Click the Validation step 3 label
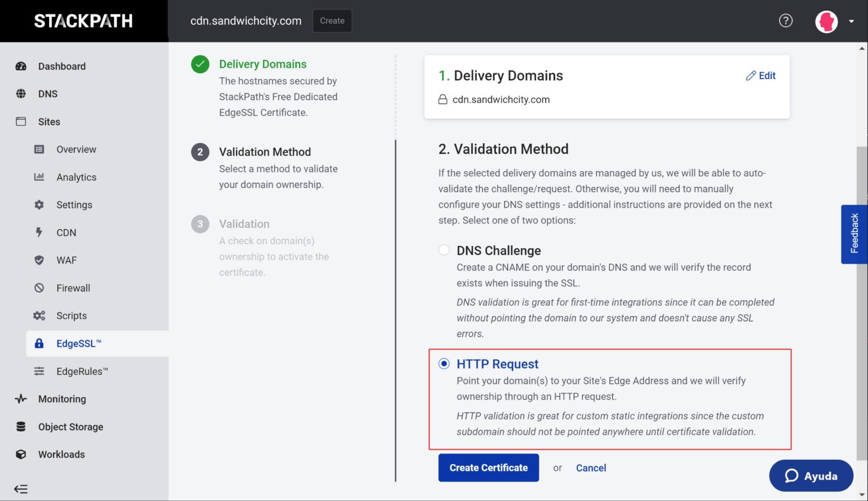868x501 pixels. tap(244, 224)
